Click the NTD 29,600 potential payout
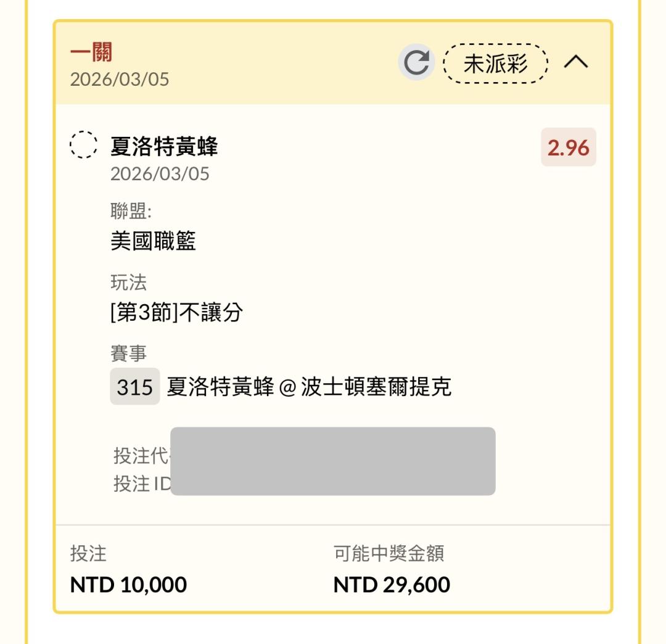666x644 pixels. (x=392, y=584)
